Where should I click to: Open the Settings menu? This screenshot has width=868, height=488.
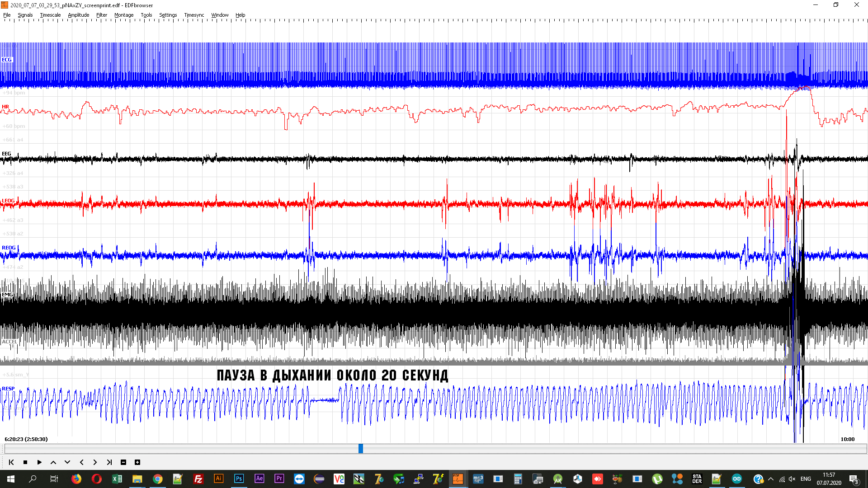pos(168,15)
